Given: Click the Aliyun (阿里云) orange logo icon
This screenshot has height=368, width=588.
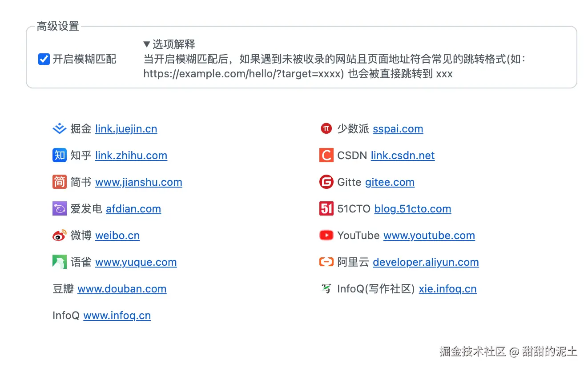Looking at the screenshot, I should pos(326,262).
